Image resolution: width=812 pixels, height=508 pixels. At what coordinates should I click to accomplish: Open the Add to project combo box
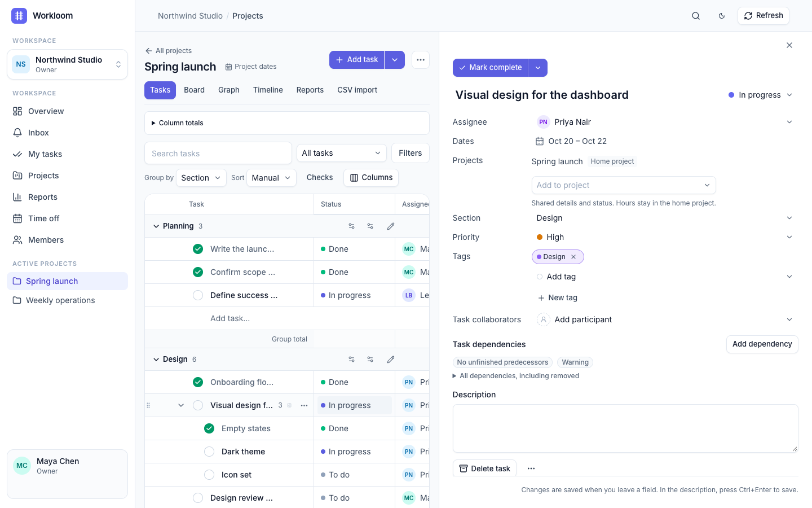coord(624,185)
